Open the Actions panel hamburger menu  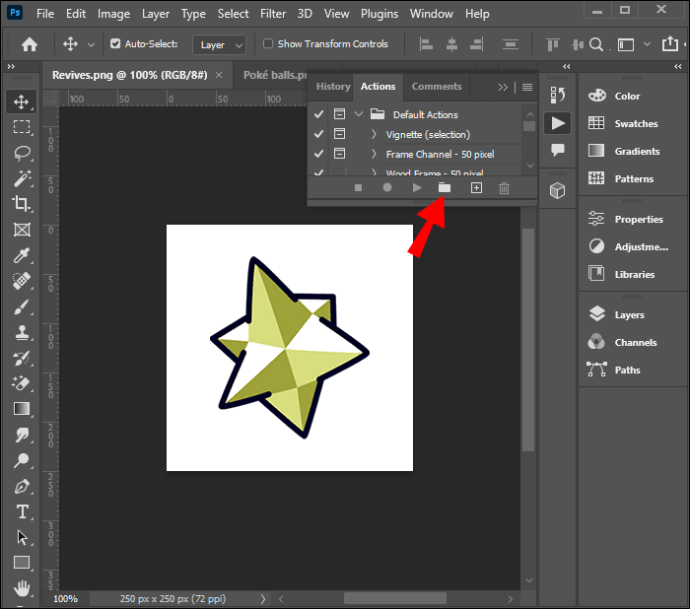pyautogui.click(x=527, y=87)
